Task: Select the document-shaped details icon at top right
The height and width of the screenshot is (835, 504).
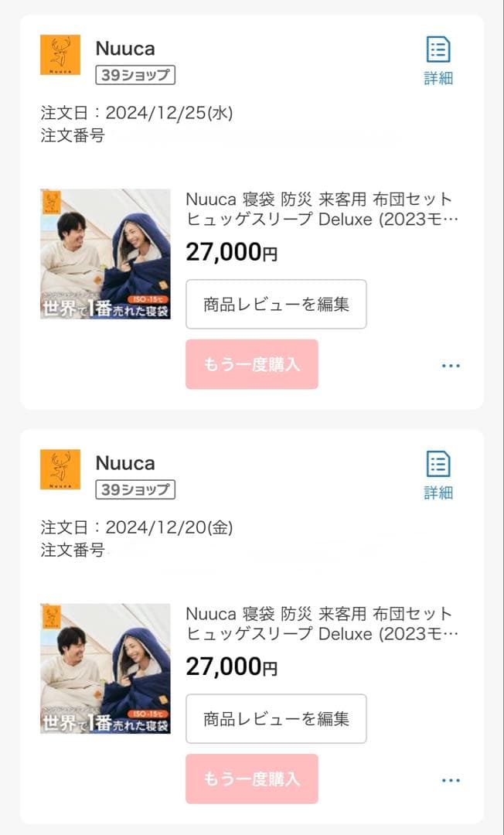Action: pyautogui.click(x=438, y=49)
